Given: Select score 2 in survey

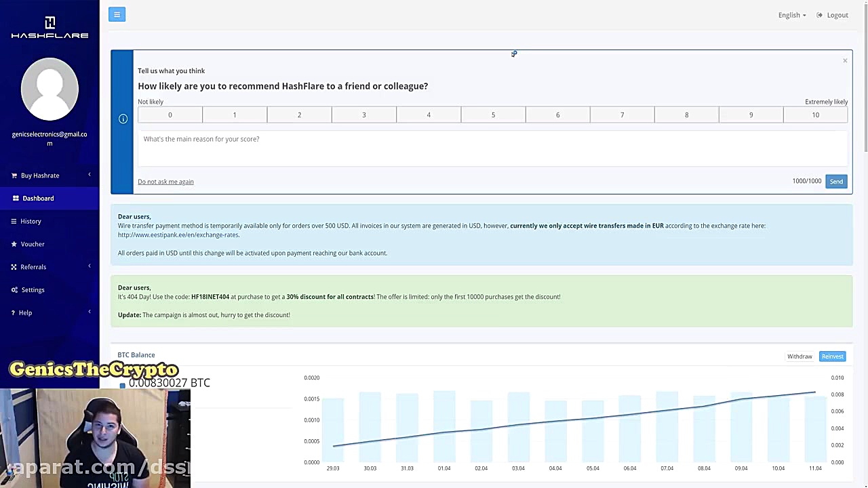Looking at the screenshot, I should [299, 115].
